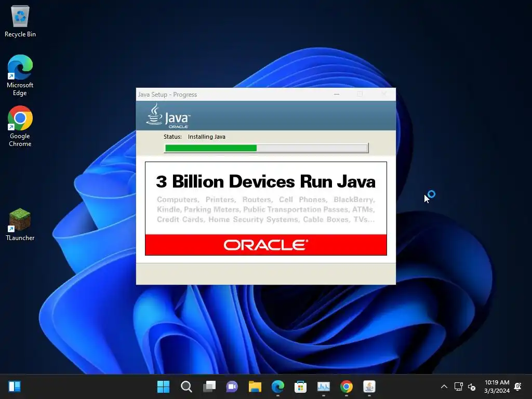Open Microsoft Store from the taskbar
Screen dimensions: 532x399
[301, 387]
